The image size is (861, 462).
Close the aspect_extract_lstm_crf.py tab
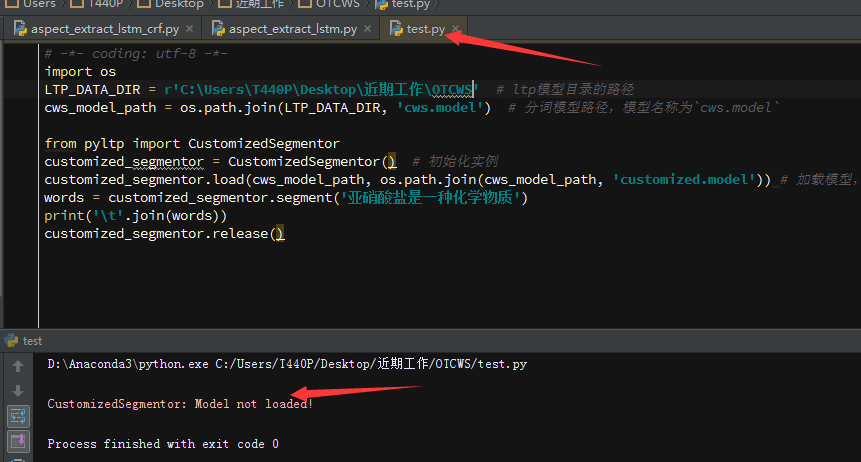point(189,29)
